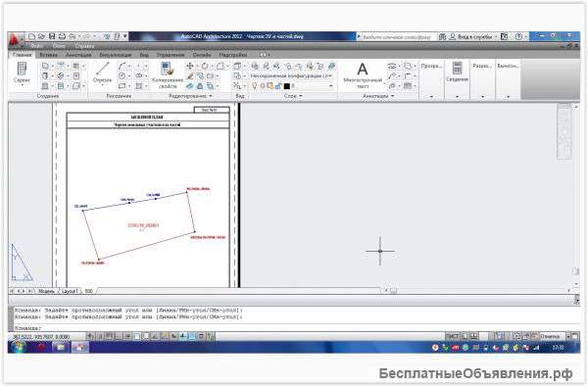Expand the Аннотации panel title arrow
Viewport: 588px width, 386px height.
pyautogui.click(x=393, y=96)
